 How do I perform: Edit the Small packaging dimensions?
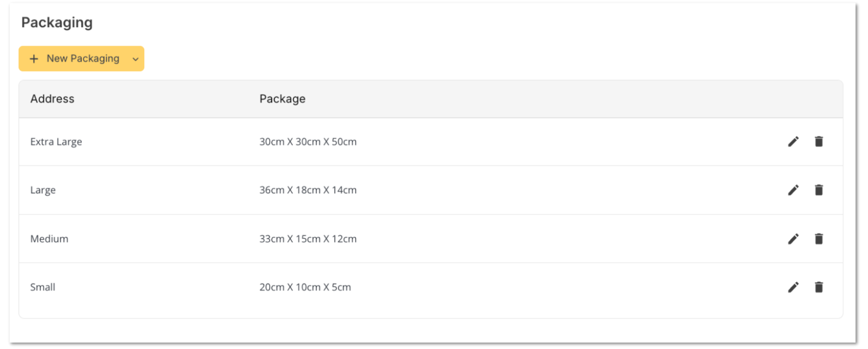pyautogui.click(x=793, y=287)
